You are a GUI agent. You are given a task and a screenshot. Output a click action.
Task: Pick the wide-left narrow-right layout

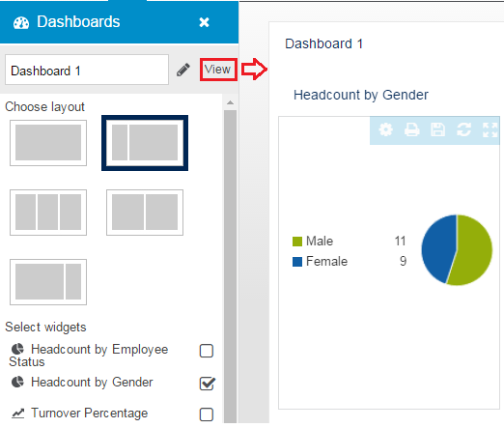[48, 282]
